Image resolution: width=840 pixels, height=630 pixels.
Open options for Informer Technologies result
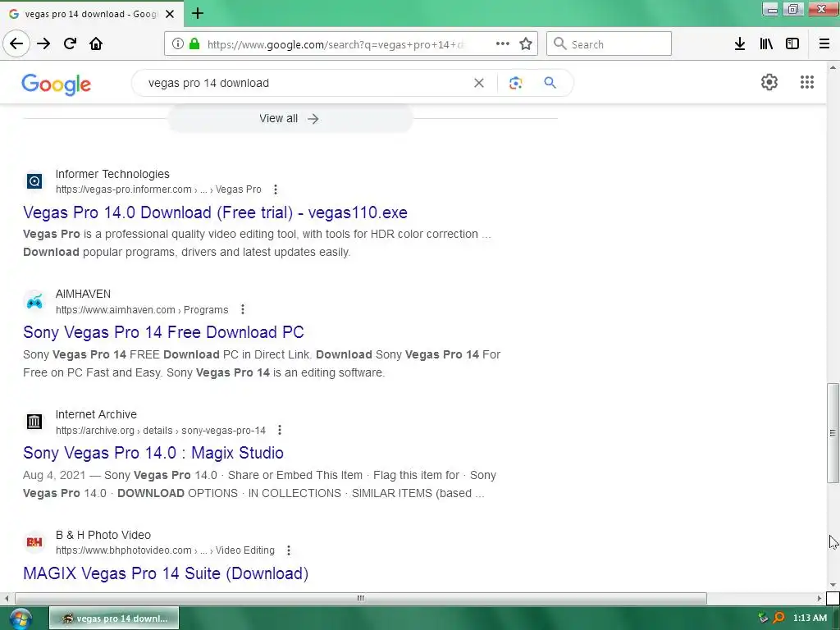(276, 189)
